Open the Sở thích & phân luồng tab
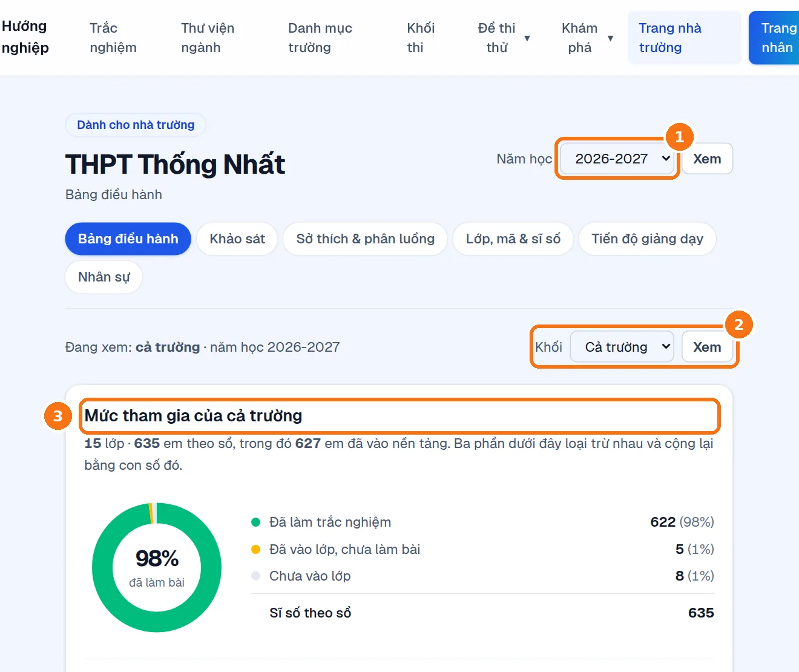The width and height of the screenshot is (799, 672). pyautogui.click(x=365, y=239)
